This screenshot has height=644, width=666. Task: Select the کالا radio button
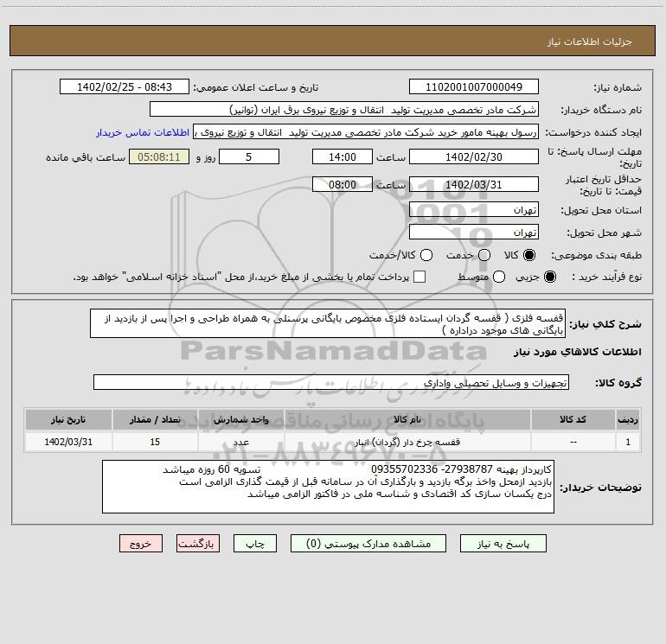point(529,255)
